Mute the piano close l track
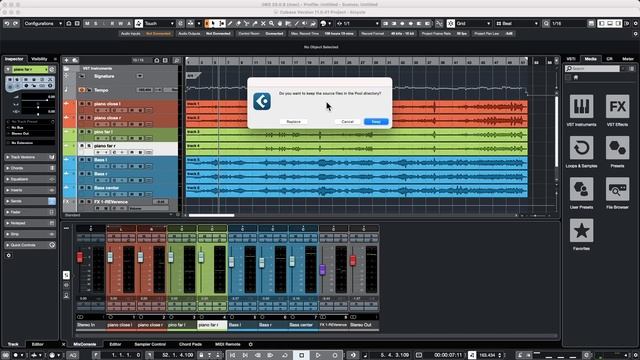The image size is (640, 360). coord(82,104)
